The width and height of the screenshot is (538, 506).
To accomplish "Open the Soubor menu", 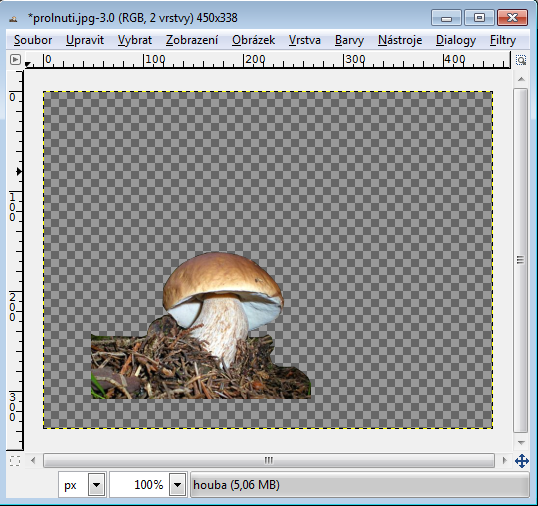I will pos(33,40).
